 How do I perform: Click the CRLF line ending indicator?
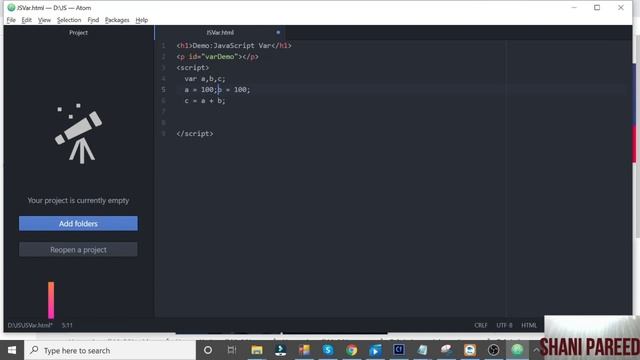pos(481,325)
